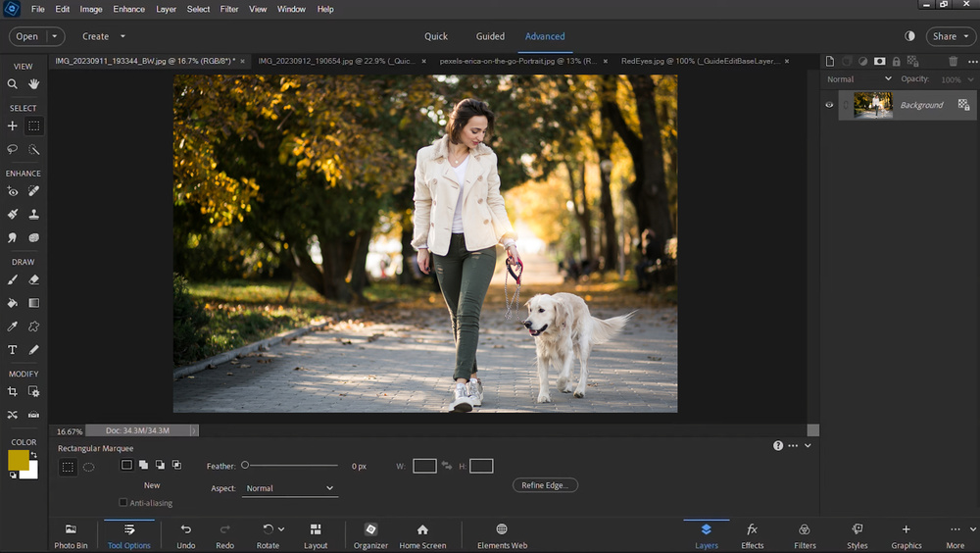Screen dimensions: 980x553
Task: Expand the layer blend mode dropdown
Action: (859, 79)
